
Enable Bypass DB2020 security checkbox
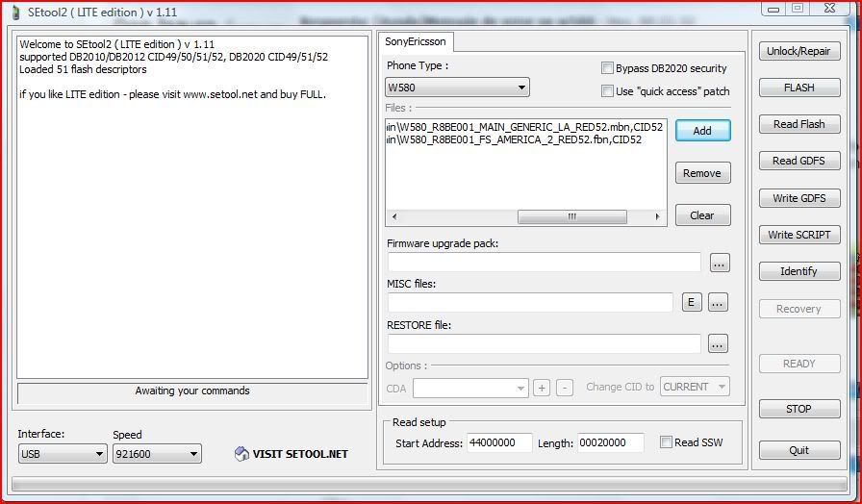click(x=607, y=68)
